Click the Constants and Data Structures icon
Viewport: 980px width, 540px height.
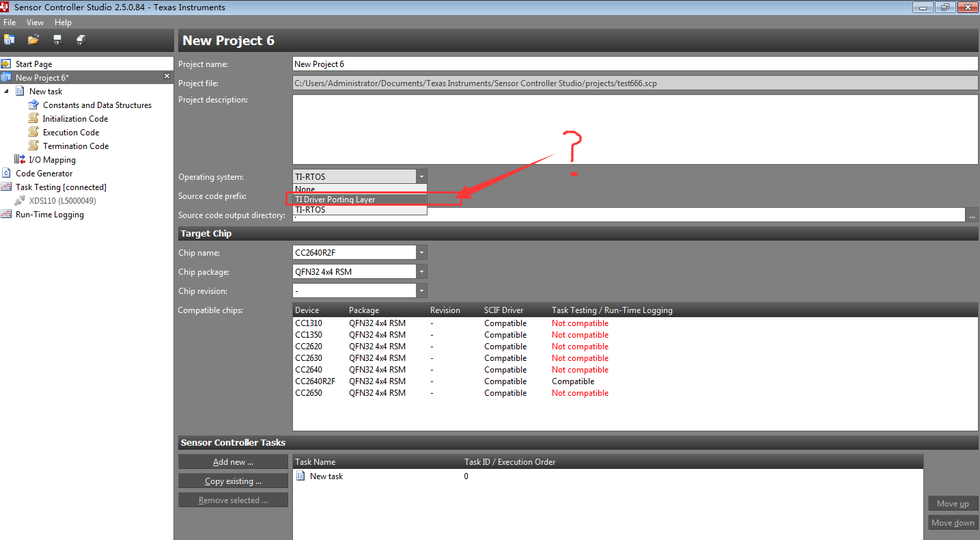pos(34,105)
